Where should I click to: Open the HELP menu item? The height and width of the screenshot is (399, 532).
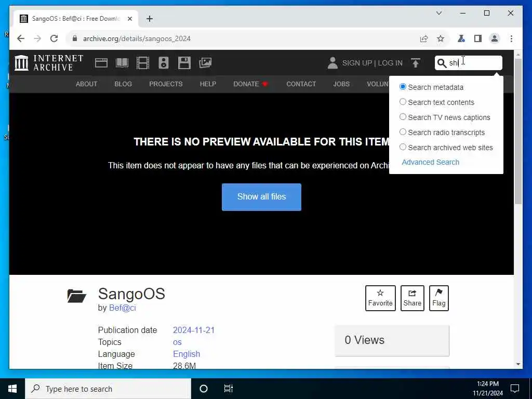[208, 84]
